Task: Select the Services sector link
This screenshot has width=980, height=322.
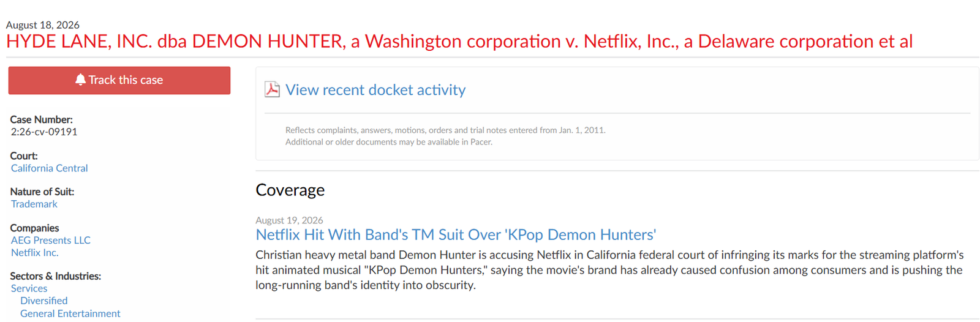Action: tap(29, 288)
